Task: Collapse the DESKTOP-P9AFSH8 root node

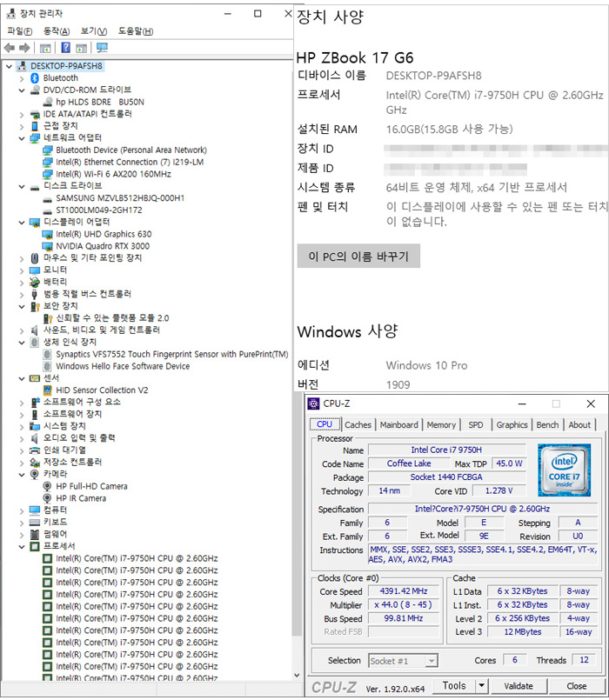Action: pyautogui.click(x=9, y=66)
